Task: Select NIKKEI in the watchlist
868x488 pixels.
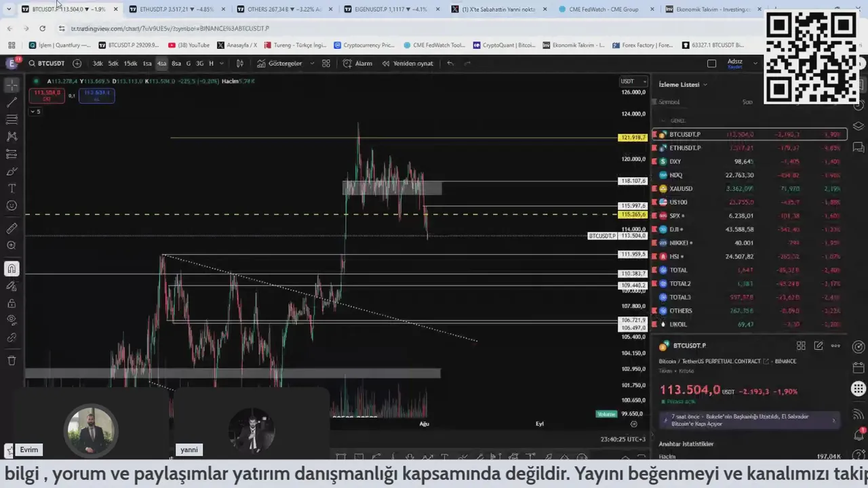Action: coord(749,243)
